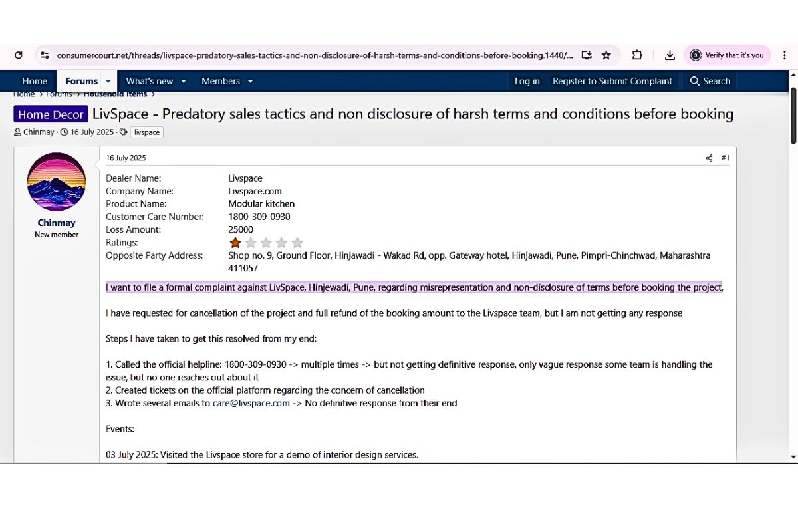798x532 pixels.
Task: Open the browser three-dot menu
Action: point(785,55)
